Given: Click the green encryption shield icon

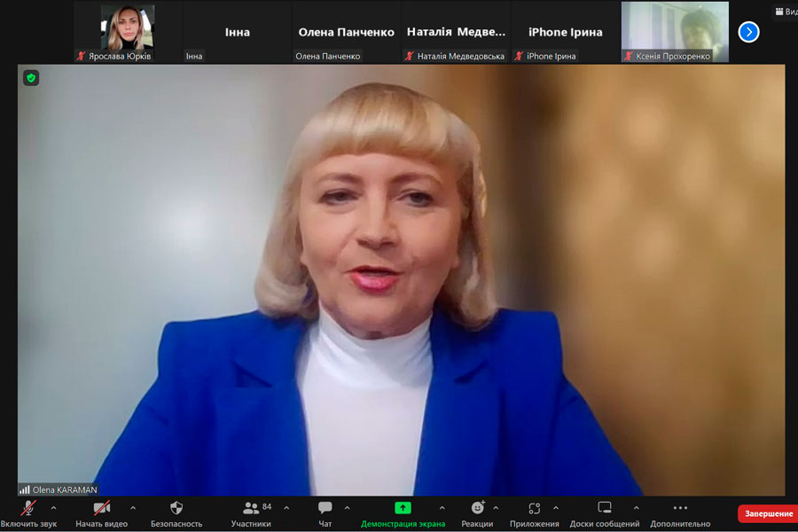Looking at the screenshot, I should [x=31, y=78].
